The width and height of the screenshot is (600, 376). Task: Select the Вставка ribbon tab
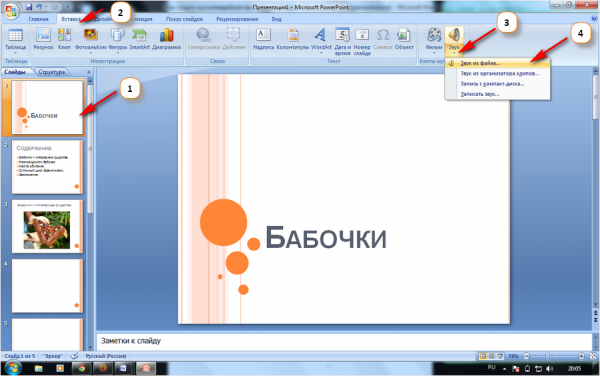click(x=71, y=19)
